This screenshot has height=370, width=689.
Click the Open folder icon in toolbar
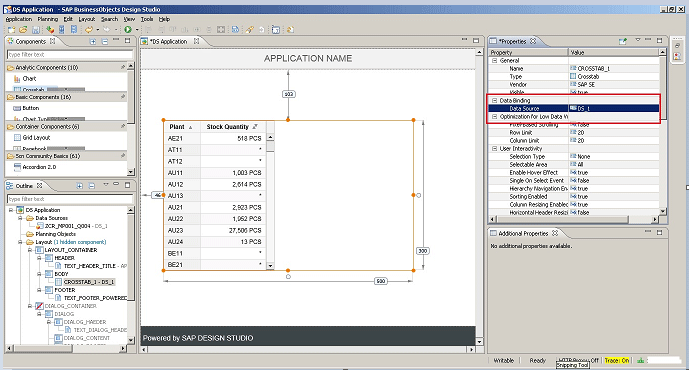[x=23, y=29]
